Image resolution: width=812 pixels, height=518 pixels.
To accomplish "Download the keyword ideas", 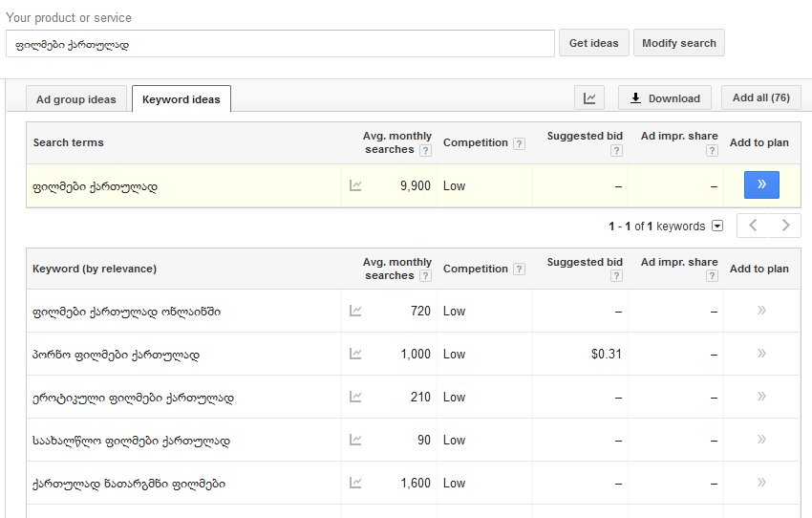I will [x=665, y=97].
